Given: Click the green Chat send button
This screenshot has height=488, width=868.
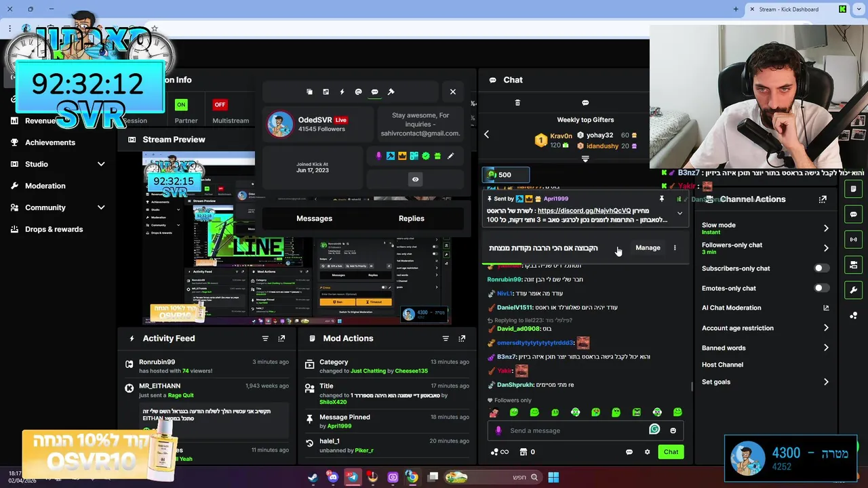Looking at the screenshot, I should 671,451.
